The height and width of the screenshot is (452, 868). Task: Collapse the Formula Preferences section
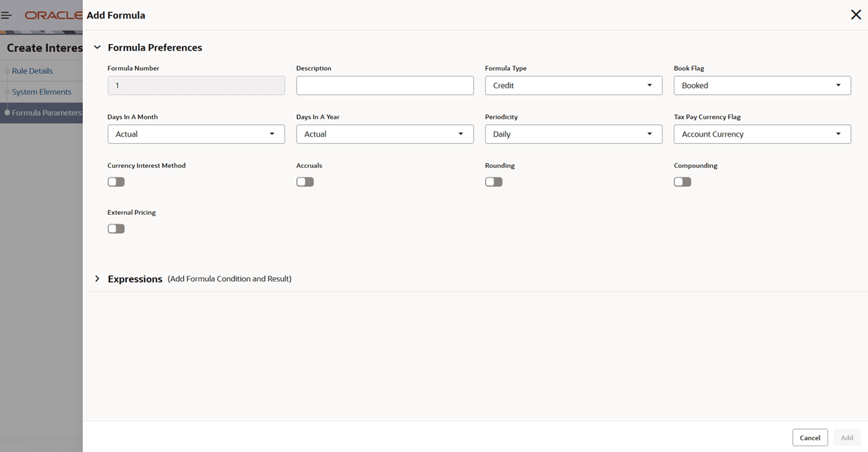[97, 48]
